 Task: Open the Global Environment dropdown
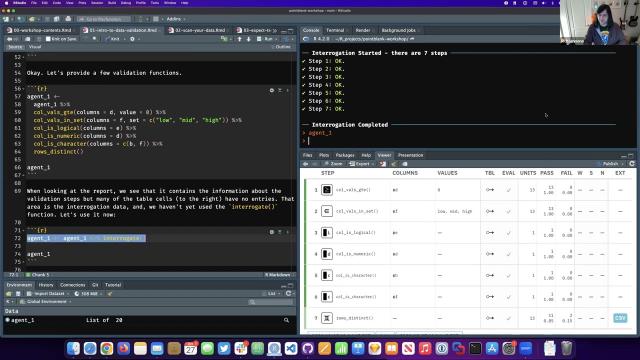(x=46, y=302)
